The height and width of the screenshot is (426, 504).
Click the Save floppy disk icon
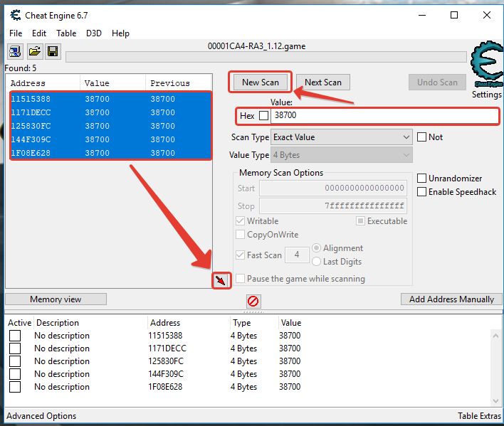pos(53,51)
